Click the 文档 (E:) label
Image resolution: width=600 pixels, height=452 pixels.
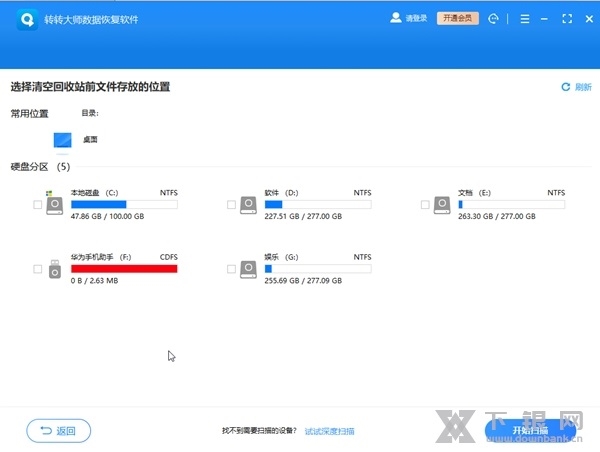click(x=474, y=193)
